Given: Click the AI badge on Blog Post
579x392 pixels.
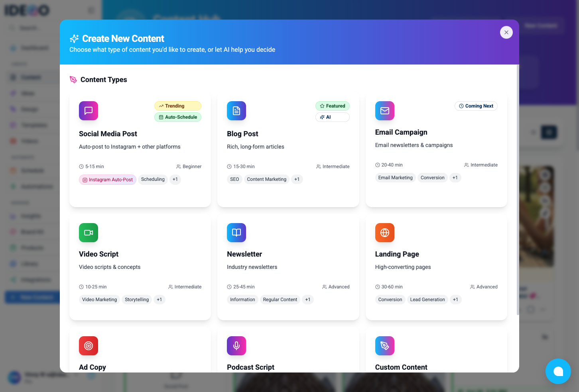Looking at the screenshot, I should (x=333, y=117).
